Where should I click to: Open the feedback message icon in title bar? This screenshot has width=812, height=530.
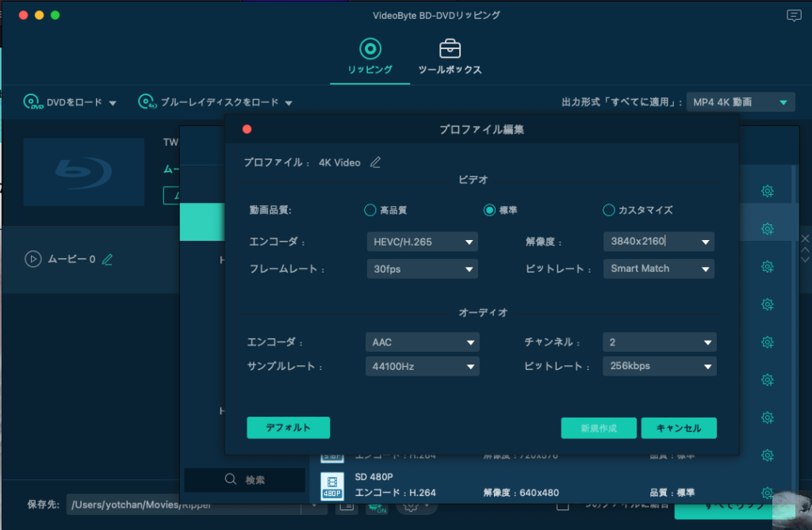(793, 16)
